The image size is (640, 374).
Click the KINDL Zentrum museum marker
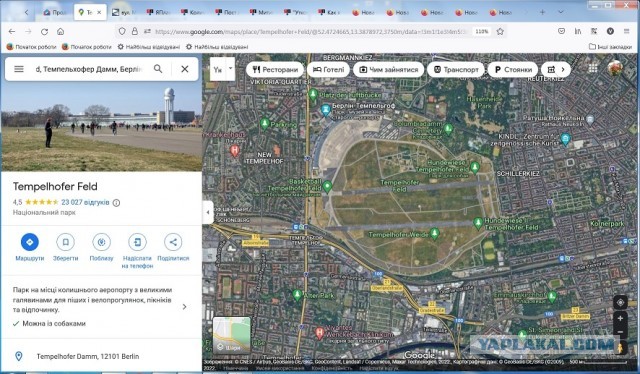(x=565, y=139)
